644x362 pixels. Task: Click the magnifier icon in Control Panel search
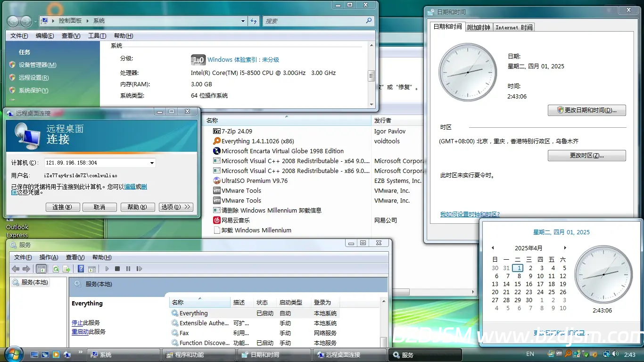point(369,21)
